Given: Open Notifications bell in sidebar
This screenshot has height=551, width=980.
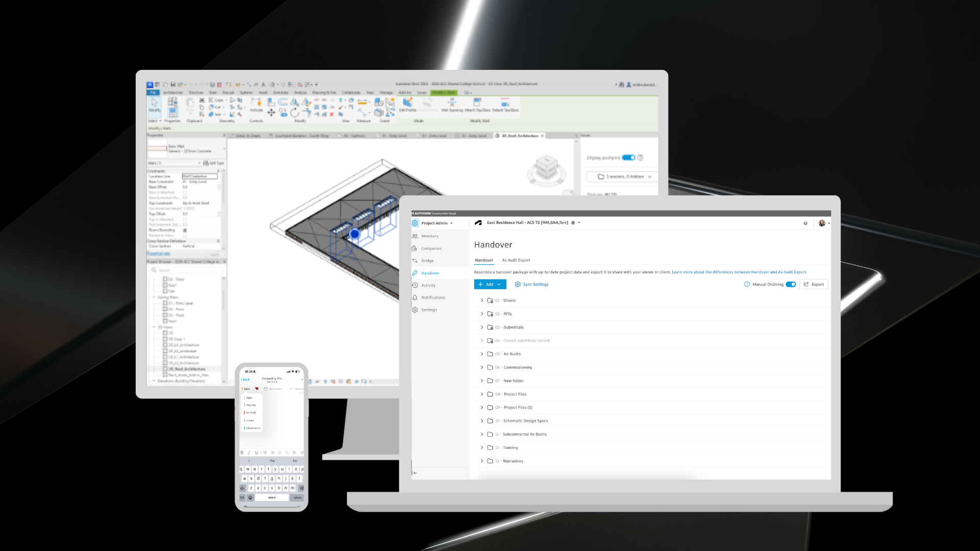Looking at the screenshot, I should pos(415,297).
